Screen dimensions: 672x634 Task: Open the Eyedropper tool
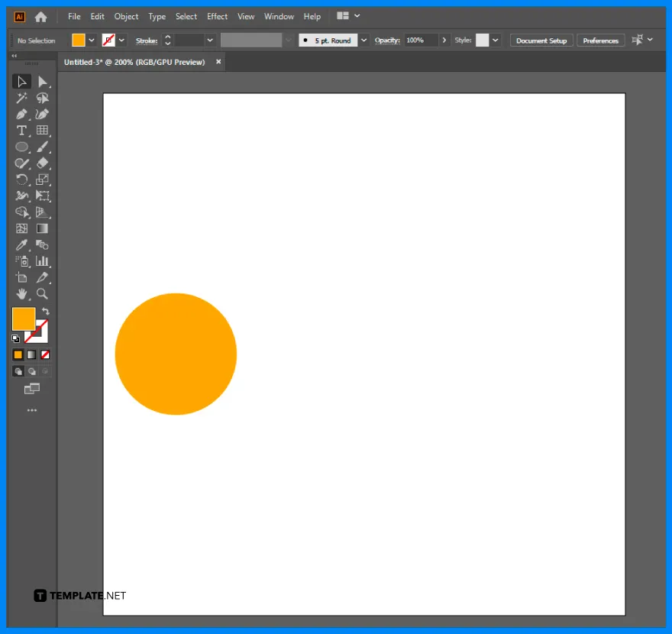(21, 244)
